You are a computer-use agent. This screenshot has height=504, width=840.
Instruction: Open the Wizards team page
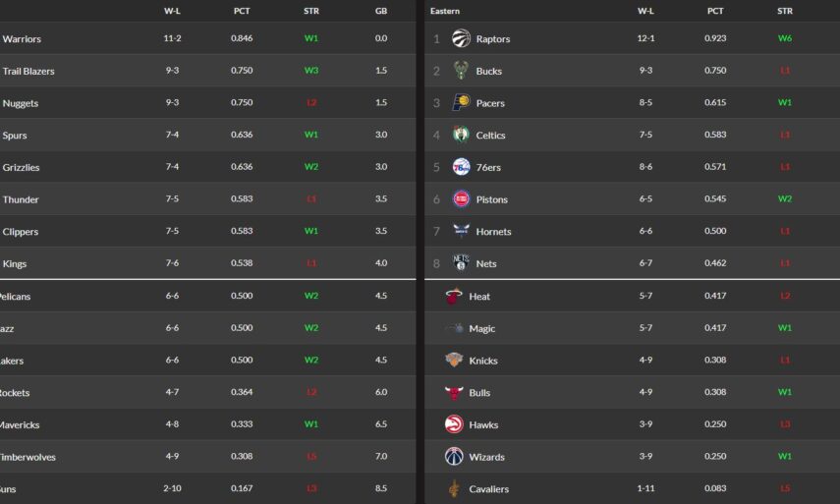(487, 457)
